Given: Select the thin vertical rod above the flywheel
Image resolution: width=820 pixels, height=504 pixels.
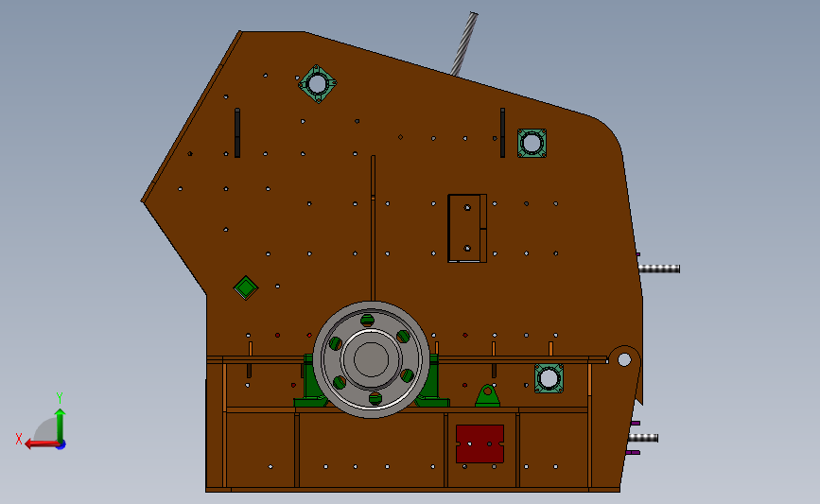Looking at the screenshot, I should pos(373,228).
